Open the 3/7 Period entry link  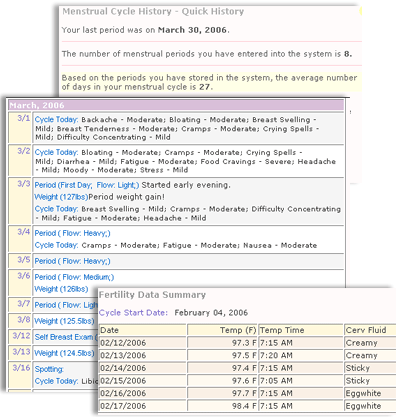click(66, 305)
